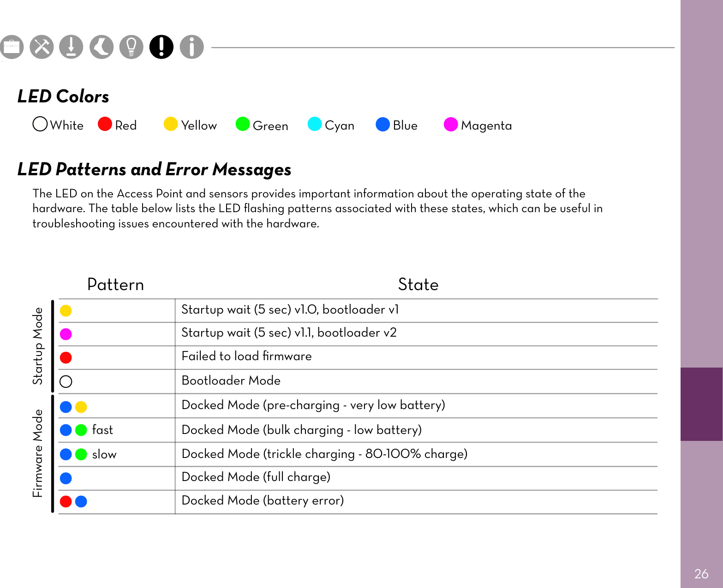The image size is (723, 588).
Task: Click the 'LED Colors' heading
Action: [63, 96]
